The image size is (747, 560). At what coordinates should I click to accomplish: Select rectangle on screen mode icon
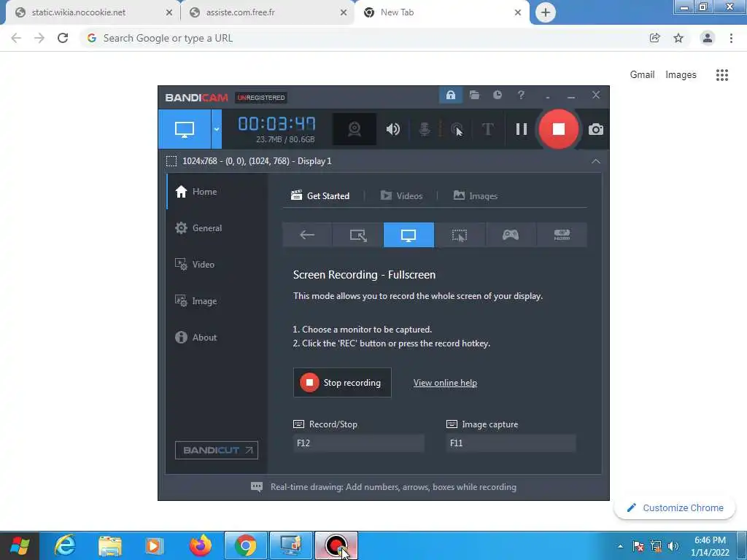coord(357,235)
